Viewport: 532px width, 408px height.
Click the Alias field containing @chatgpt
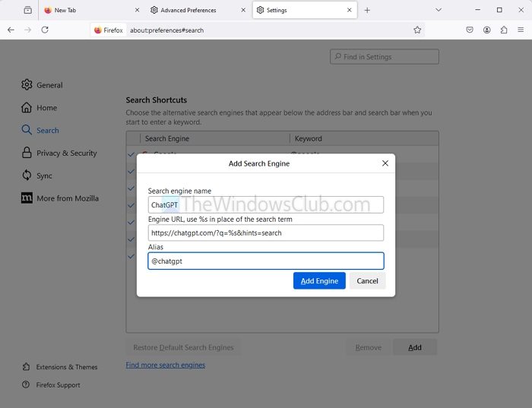(266, 261)
